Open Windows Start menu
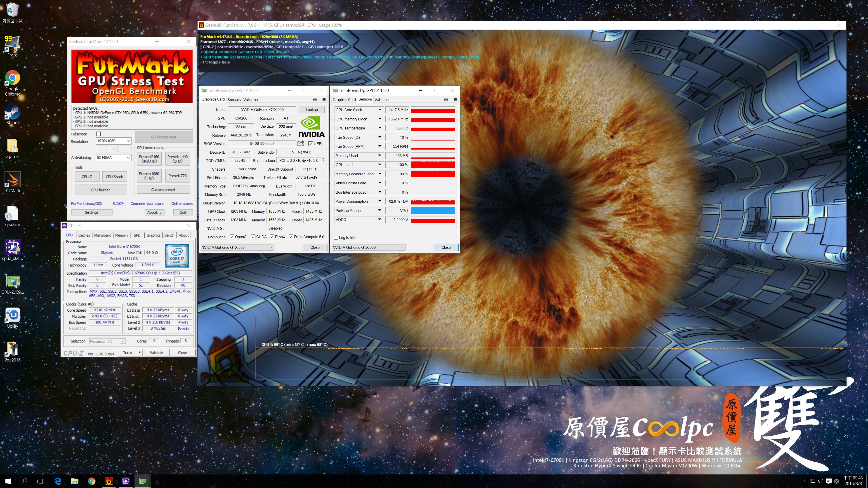Viewport: 868px width, 488px height. point(8,481)
